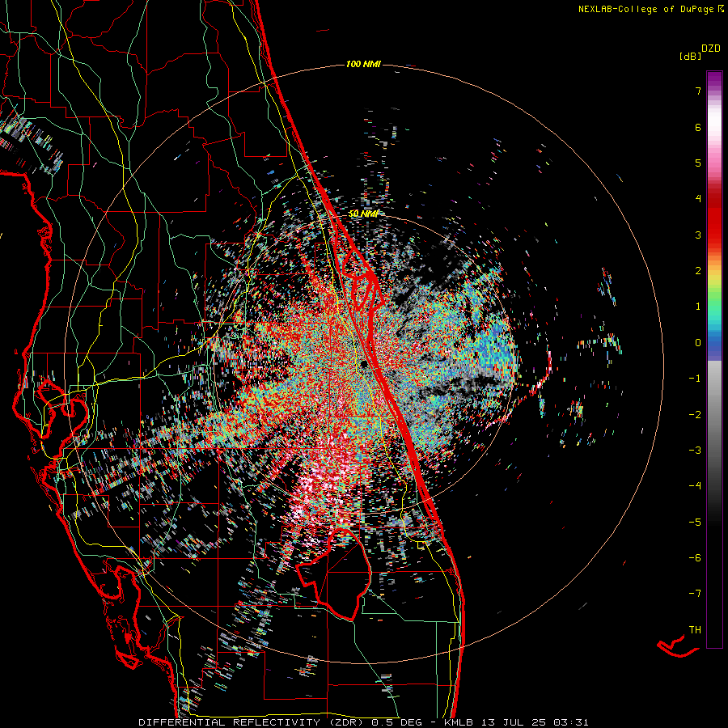Click the scale value -1
The width and height of the screenshot is (728, 728).
[695, 379]
